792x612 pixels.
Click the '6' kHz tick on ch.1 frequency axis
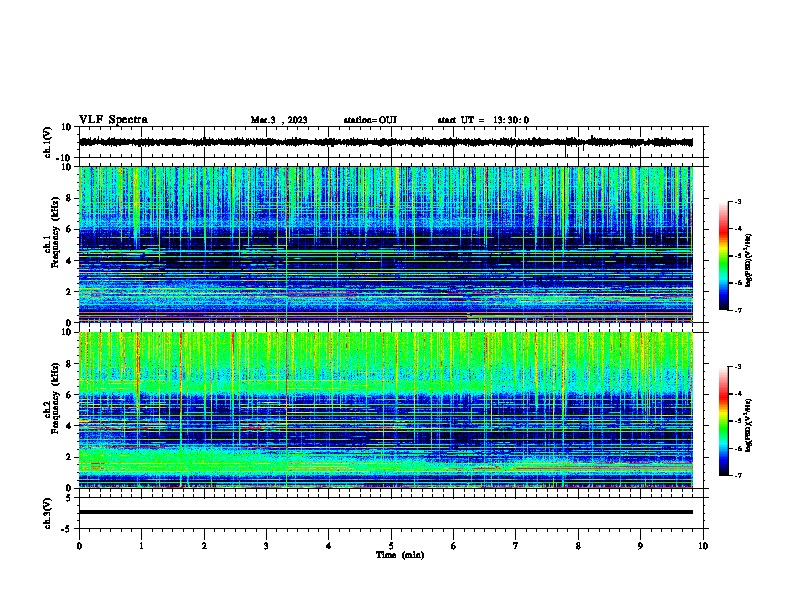tap(69, 229)
